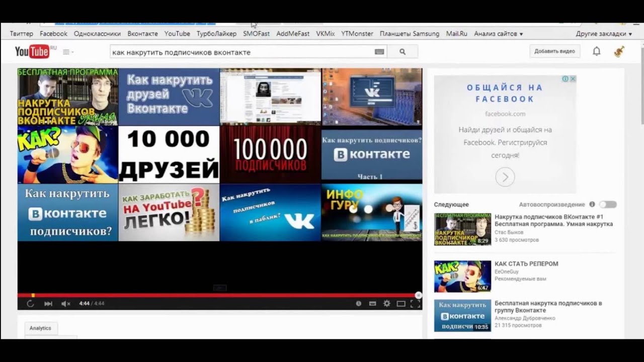Skip to next video in player
This screenshot has width=644, height=362.
48,304
